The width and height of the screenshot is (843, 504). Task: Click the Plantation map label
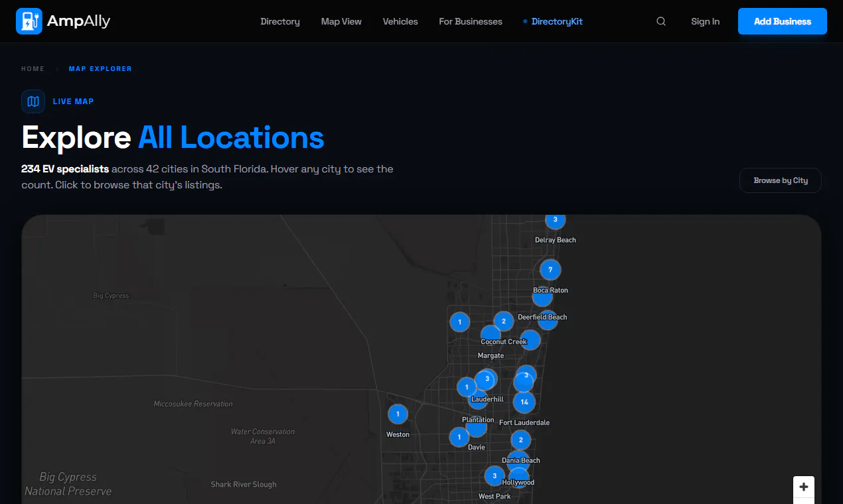coord(478,420)
